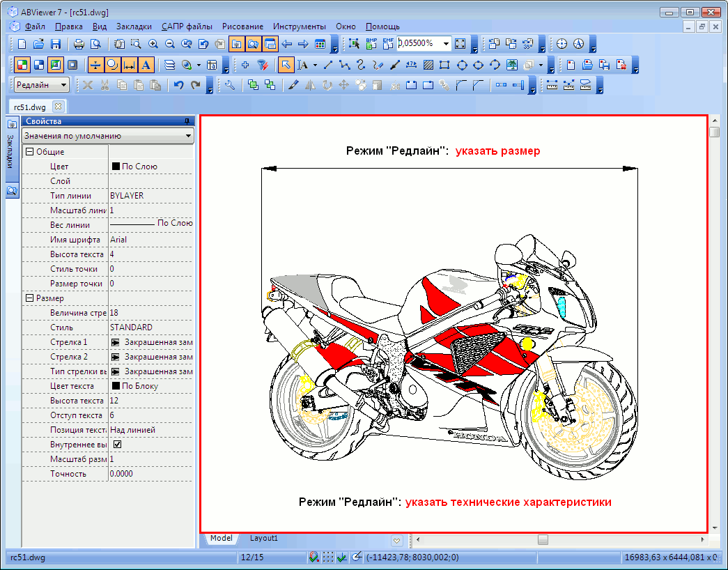Click the Print icon
The height and width of the screenshot is (570, 728).
(79, 44)
